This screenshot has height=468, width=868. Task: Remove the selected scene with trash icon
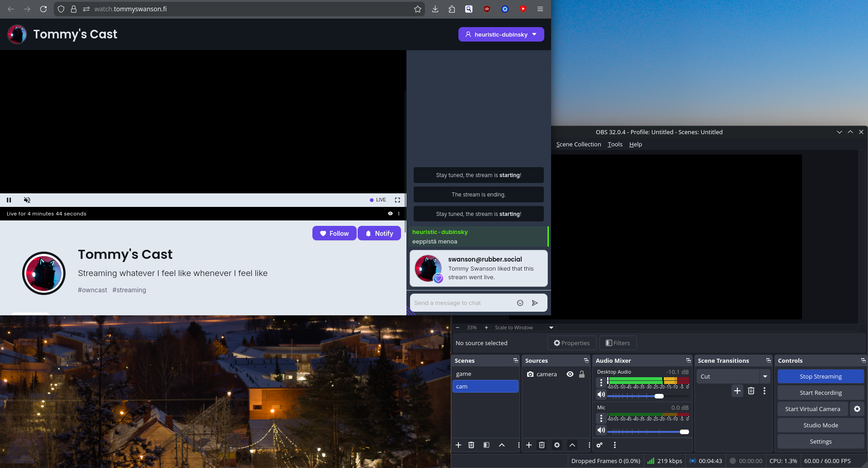[x=471, y=445]
